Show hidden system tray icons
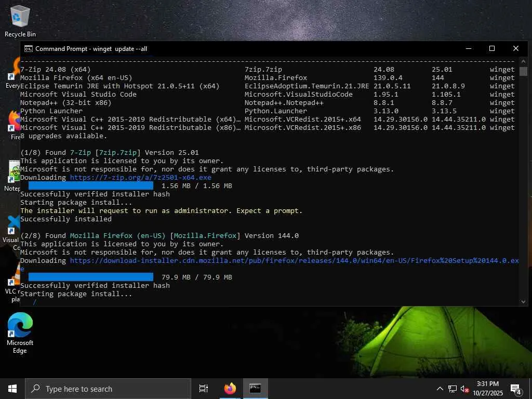 click(x=440, y=389)
